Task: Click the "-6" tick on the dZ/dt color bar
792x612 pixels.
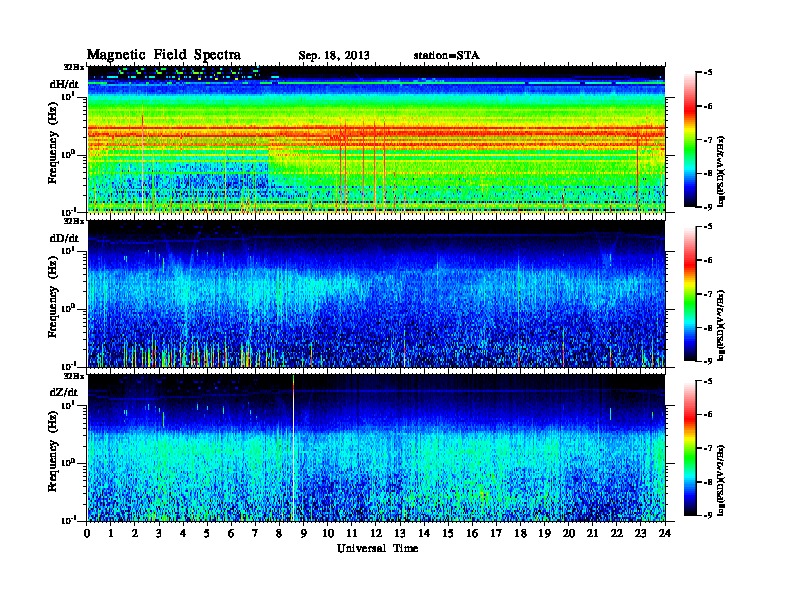Action: [708, 415]
